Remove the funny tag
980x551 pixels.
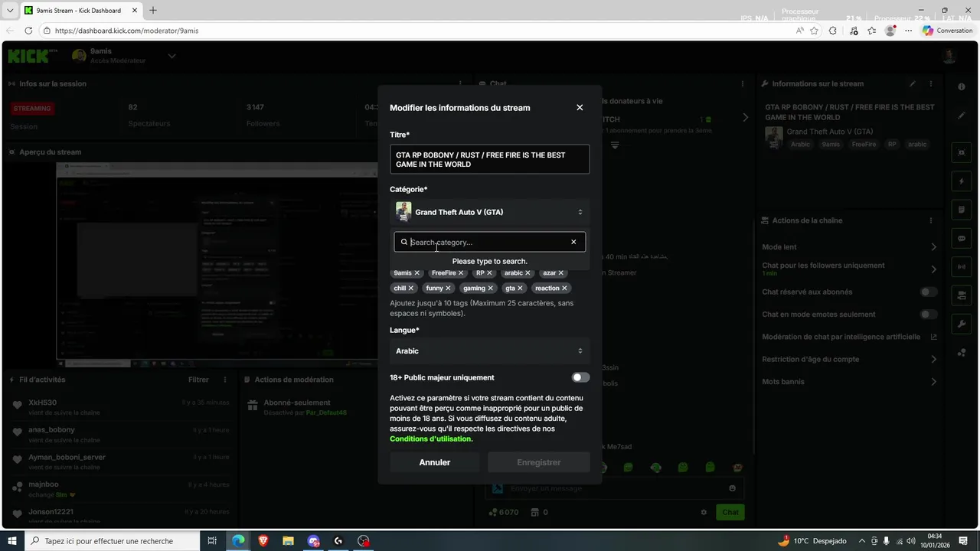(448, 288)
